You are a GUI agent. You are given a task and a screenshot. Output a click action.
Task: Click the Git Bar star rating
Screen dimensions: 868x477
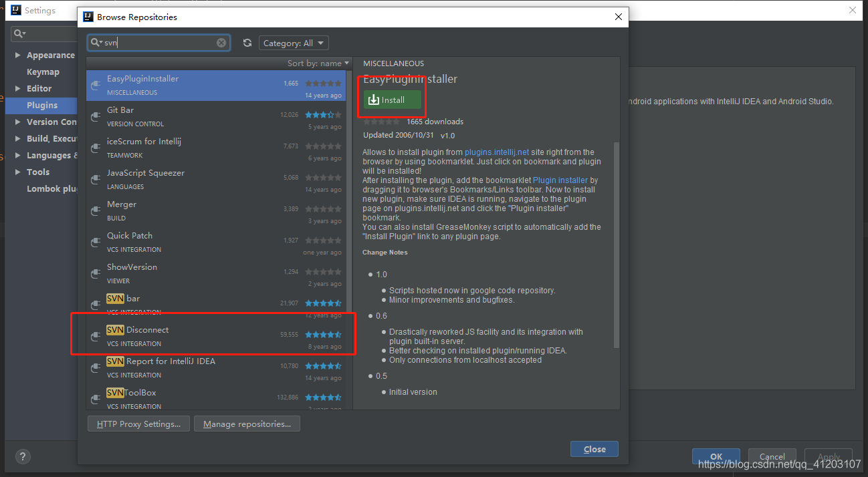pyautogui.click(x=324, y=115)
